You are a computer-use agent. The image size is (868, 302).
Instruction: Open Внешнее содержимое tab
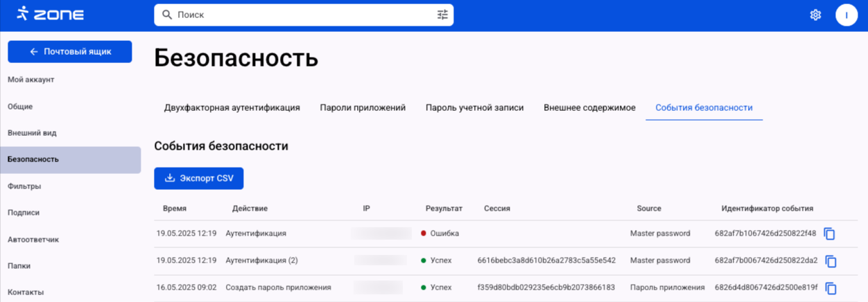pos(589,108)
